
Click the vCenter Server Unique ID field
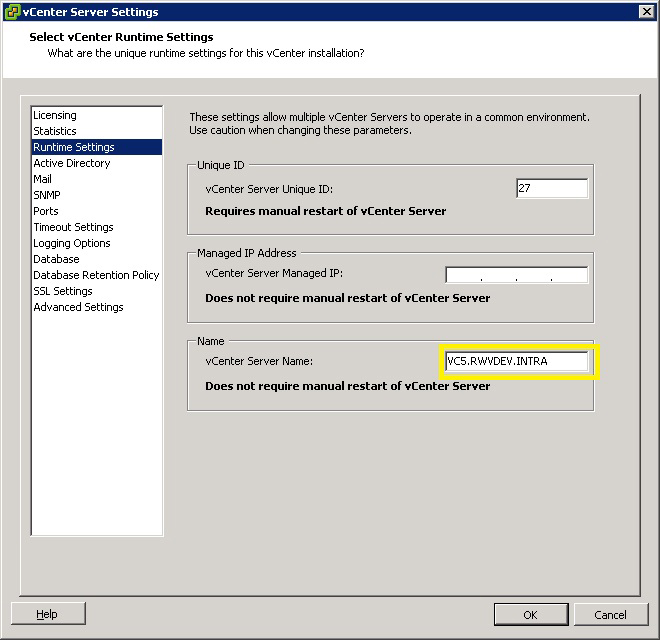551,189
